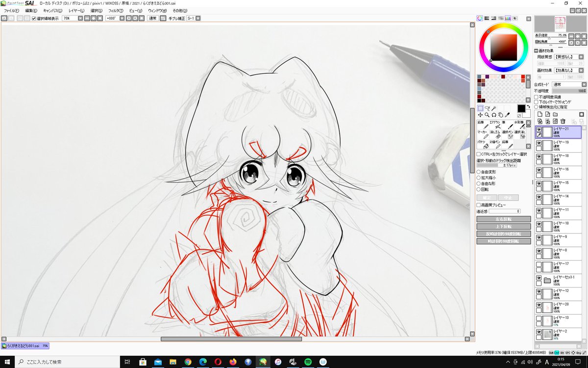Create a new layer folder
The image size is (588, 368).
pos(555,114)
